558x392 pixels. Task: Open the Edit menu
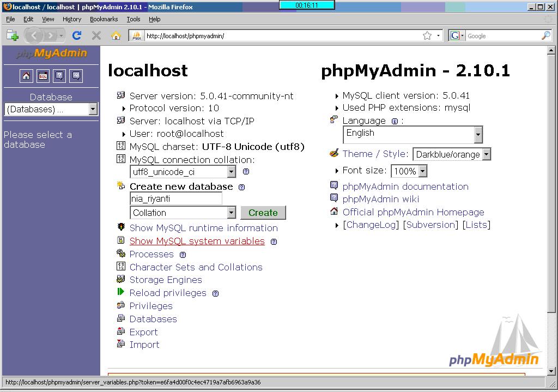tap(28, 19)
